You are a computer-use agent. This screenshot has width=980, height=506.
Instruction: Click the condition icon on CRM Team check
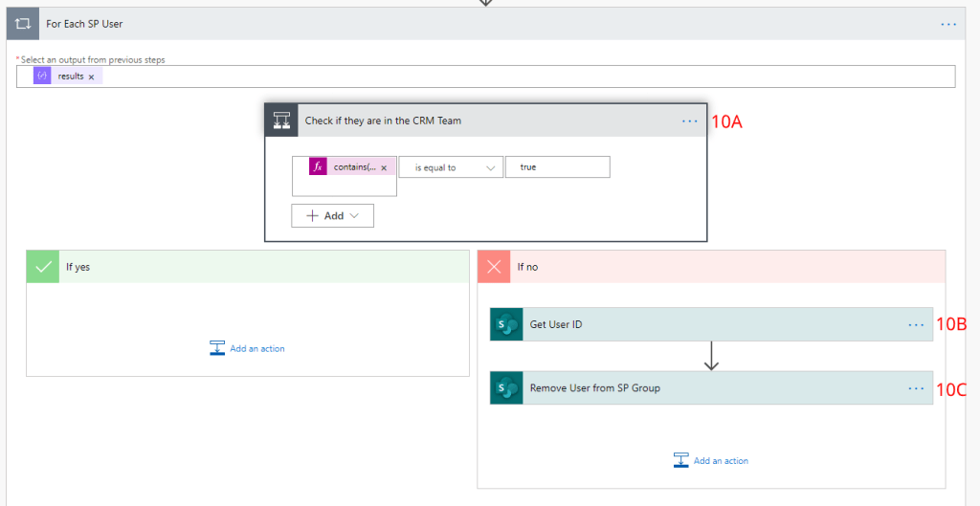coord(282,121)
